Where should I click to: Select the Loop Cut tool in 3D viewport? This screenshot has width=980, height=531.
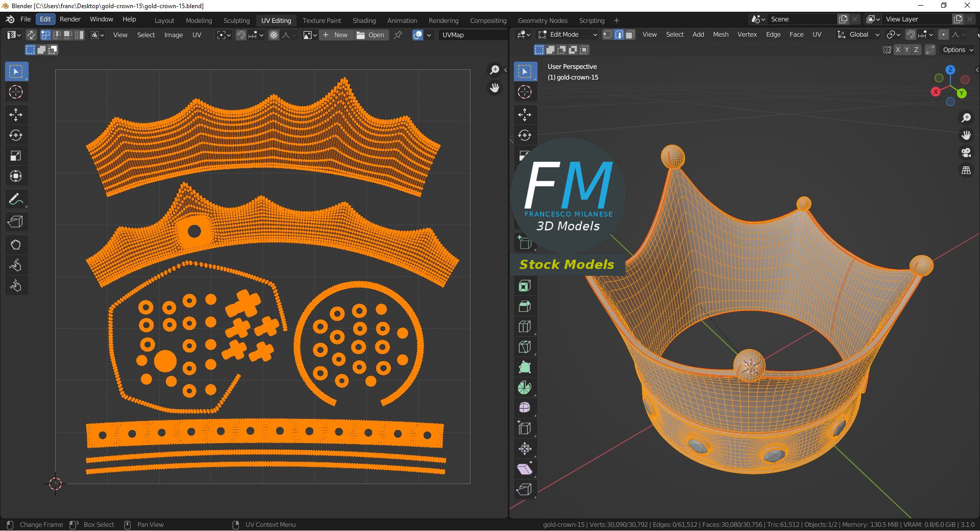[x=524, y=326]
